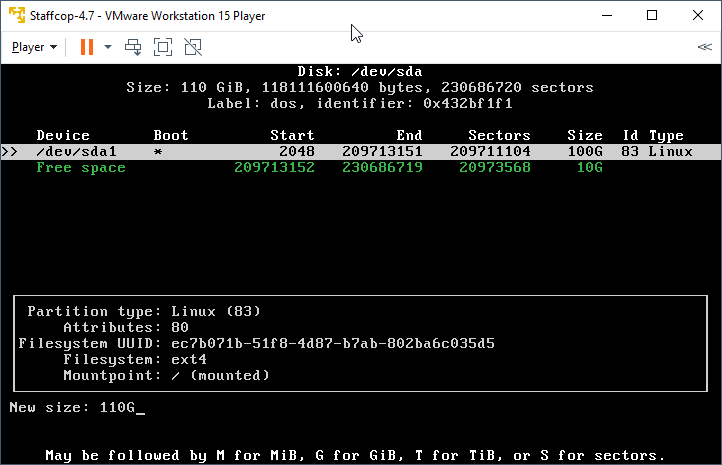
Task: Enter full screen mode
Action: pyautogui.click(x=163, y=47)
